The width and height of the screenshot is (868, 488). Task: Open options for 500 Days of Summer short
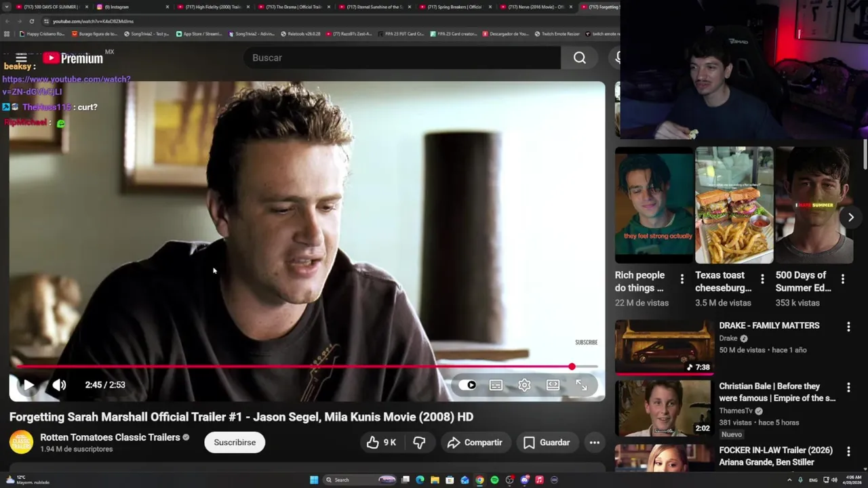click(842, 279)
